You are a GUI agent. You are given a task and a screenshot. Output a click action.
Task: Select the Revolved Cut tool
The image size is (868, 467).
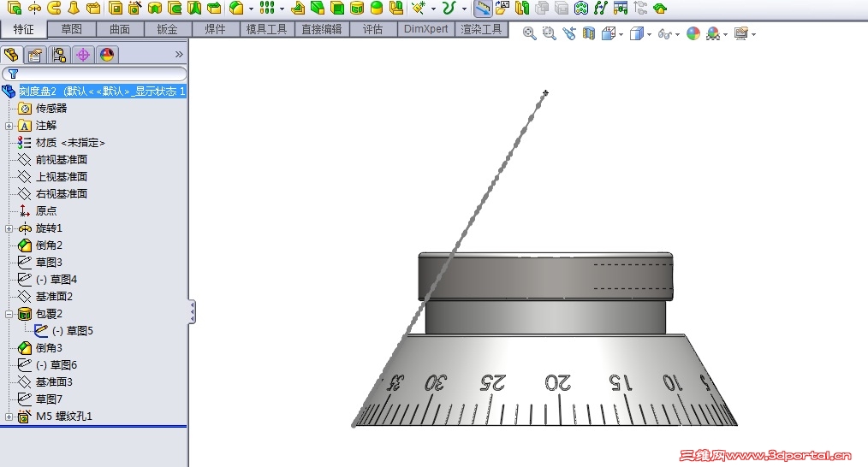tap(155, 8)
